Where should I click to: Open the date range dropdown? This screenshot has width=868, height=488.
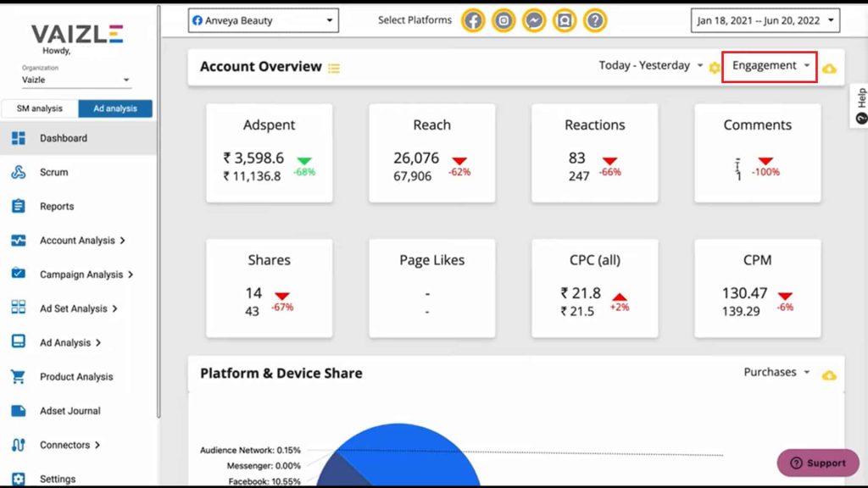pos(765,20)
